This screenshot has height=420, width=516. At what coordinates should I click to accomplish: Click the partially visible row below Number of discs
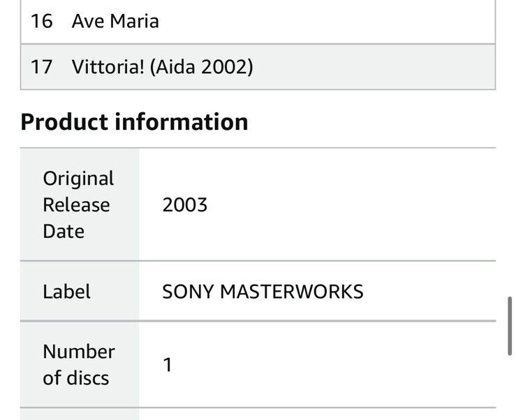(x=258, y=414)
